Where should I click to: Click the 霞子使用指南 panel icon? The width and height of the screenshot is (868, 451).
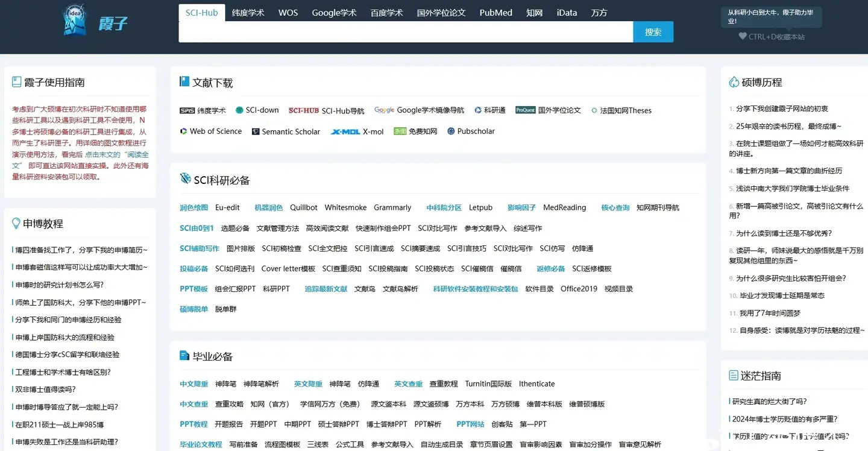pyautogui.click(x=16, y=81)
